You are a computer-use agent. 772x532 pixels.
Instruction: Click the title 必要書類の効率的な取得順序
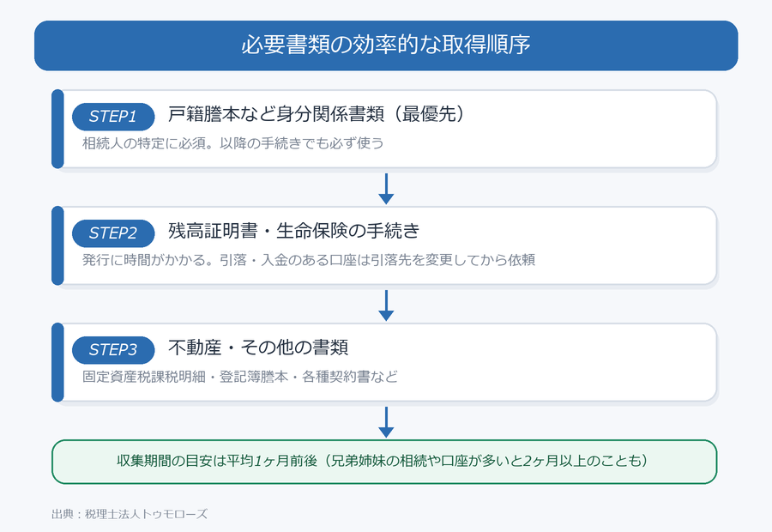385,45
